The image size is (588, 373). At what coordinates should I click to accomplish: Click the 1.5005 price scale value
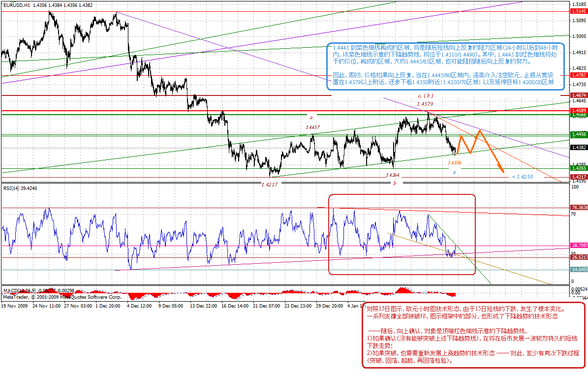(x=579, y=36)
